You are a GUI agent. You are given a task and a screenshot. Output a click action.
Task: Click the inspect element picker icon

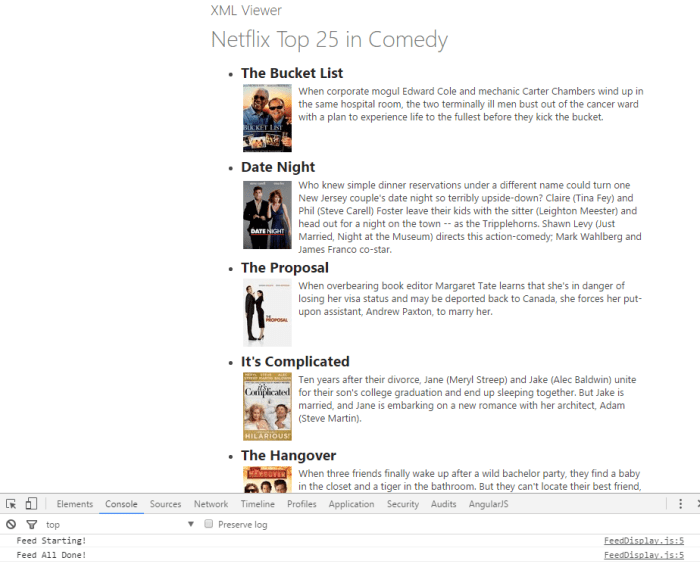[x=11, y=504]
